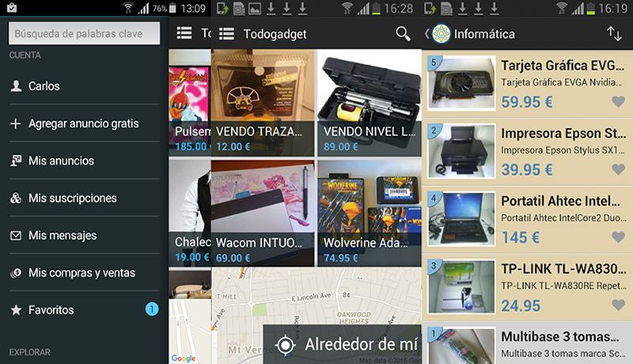Click the clock showing 16:19
This screenshot has width=633, height=364.
[x=612, y=9]
